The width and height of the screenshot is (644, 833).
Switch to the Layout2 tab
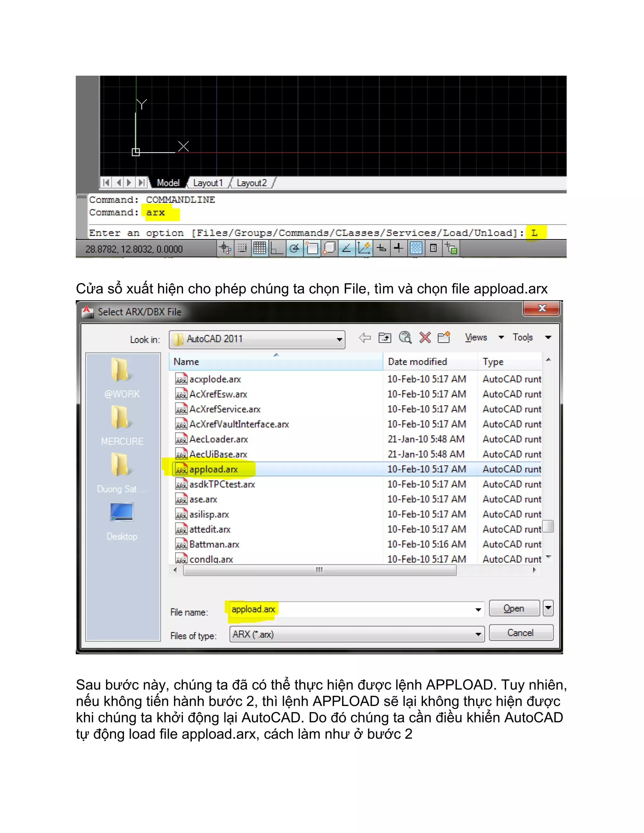coord(252,183)
